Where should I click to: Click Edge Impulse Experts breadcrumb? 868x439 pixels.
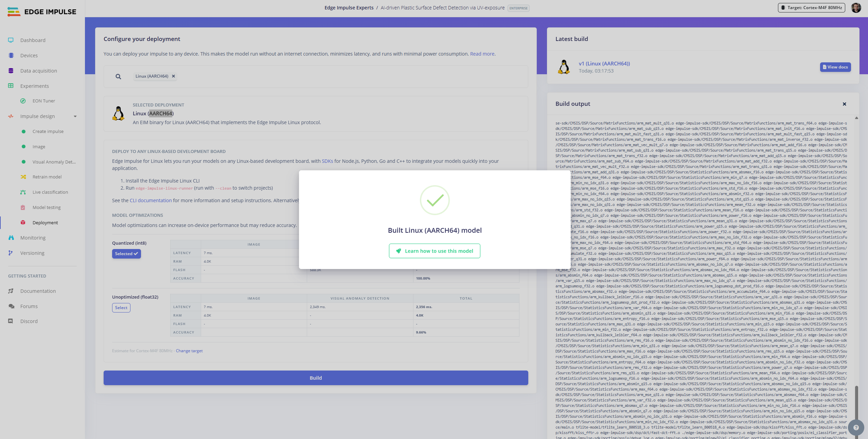[x=349, y=8]
